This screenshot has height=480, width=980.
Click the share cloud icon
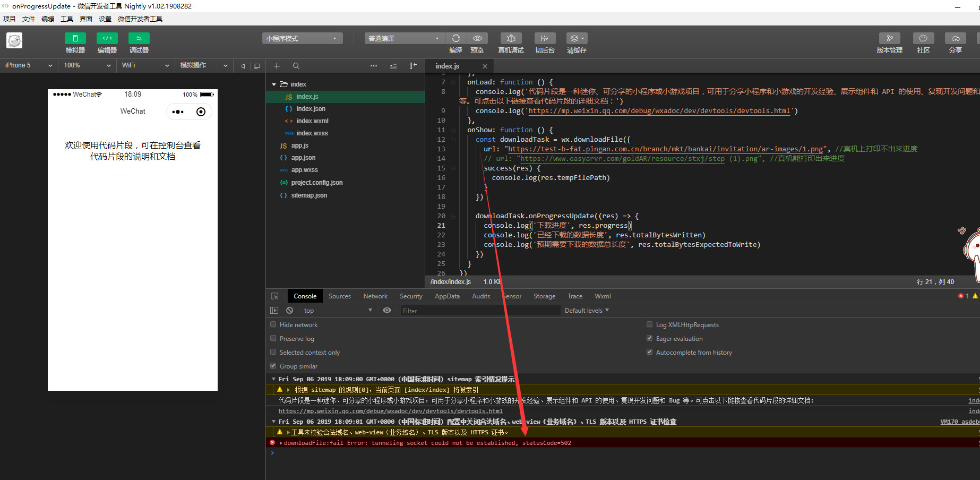click(x=956, y=38)
